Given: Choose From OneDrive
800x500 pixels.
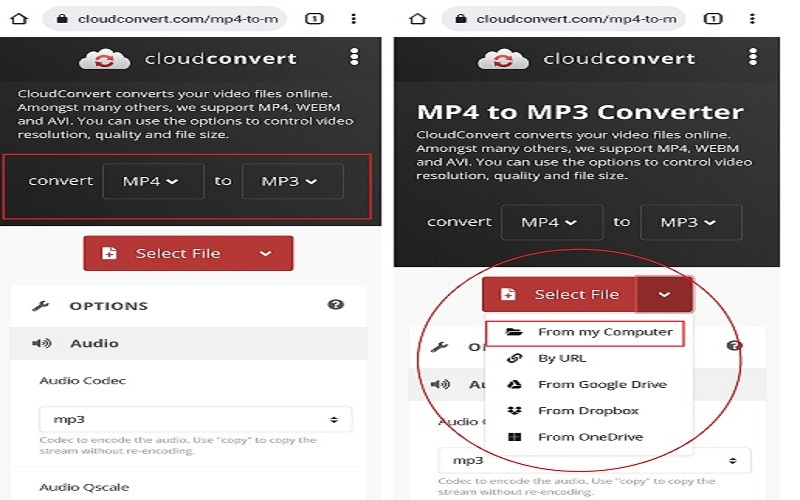Looking at the screenshot, I should click(x=589, y=437).
